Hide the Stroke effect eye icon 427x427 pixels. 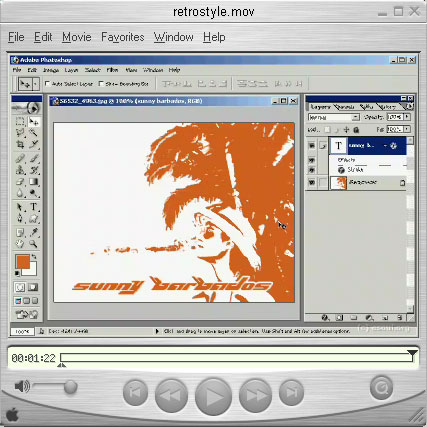[x=312, y=170]
